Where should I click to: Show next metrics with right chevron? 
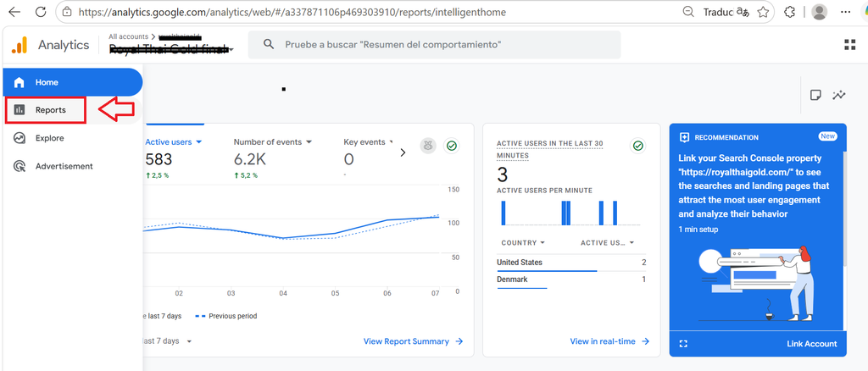(403, 152)
